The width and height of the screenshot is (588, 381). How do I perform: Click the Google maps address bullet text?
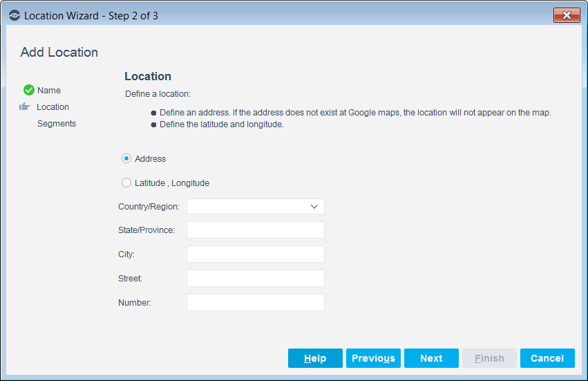[x=356, y=113]
